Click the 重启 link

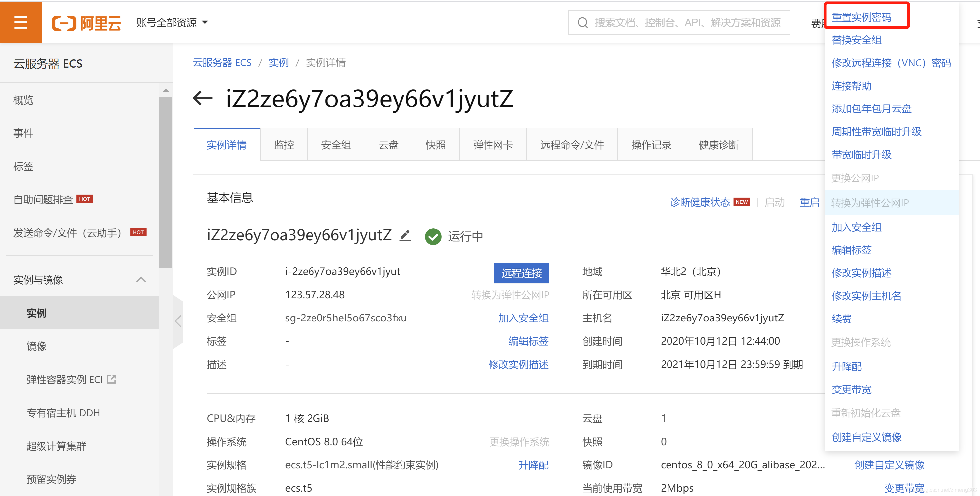(809, 202)
